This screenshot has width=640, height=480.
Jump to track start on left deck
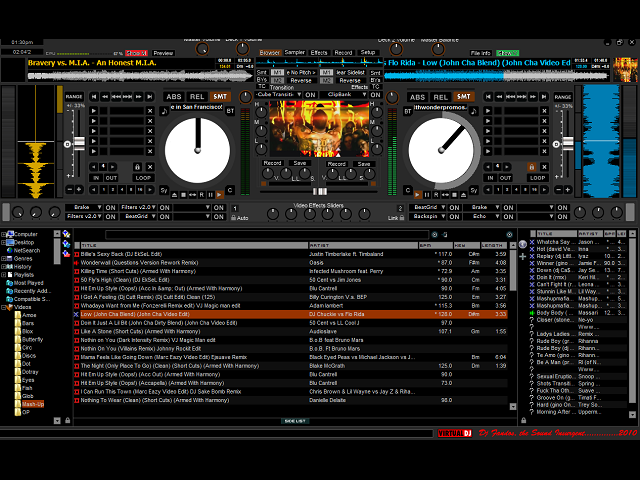click(94, 97)
